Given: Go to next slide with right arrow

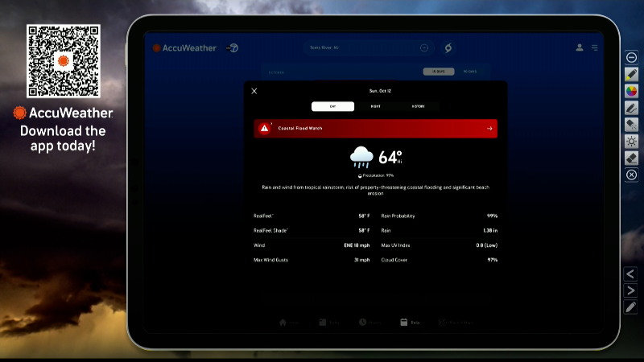Looking at the screenshot, I should coord(630,290).
